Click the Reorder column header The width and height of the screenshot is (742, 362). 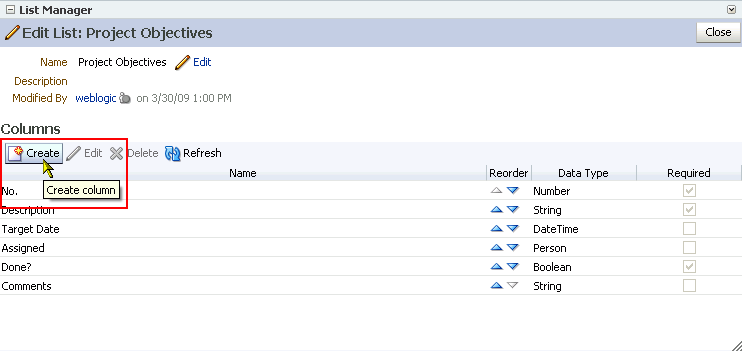coord(509,173)
